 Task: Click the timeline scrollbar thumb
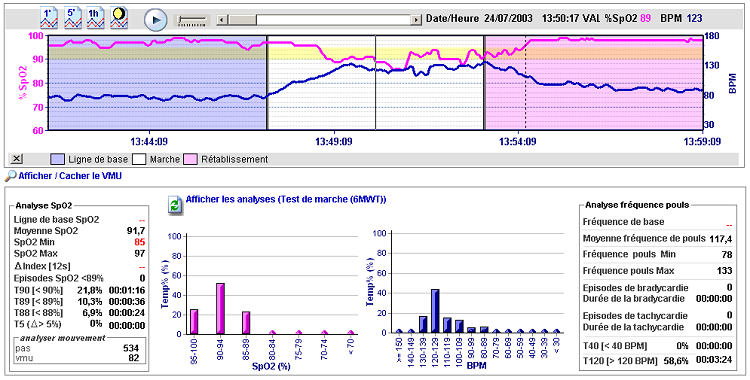tap(242, 20)
